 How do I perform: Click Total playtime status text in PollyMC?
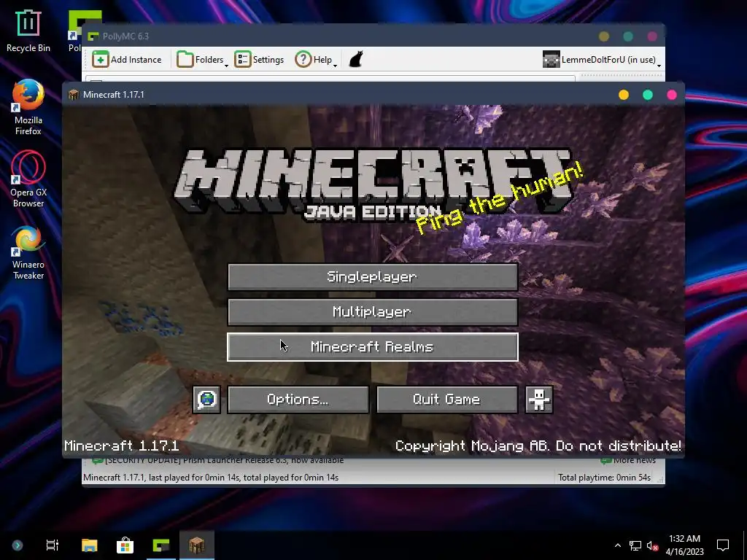pos(604,477)
